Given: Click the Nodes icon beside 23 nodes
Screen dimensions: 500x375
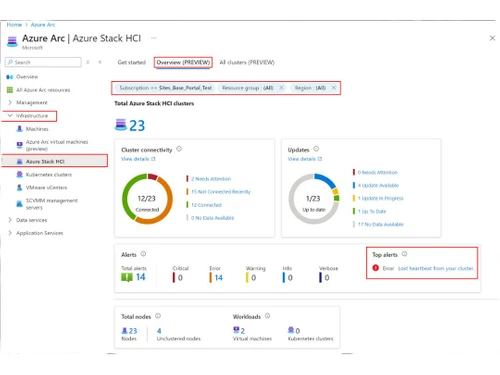Looking at the screenshot, I should click(124, 330).
